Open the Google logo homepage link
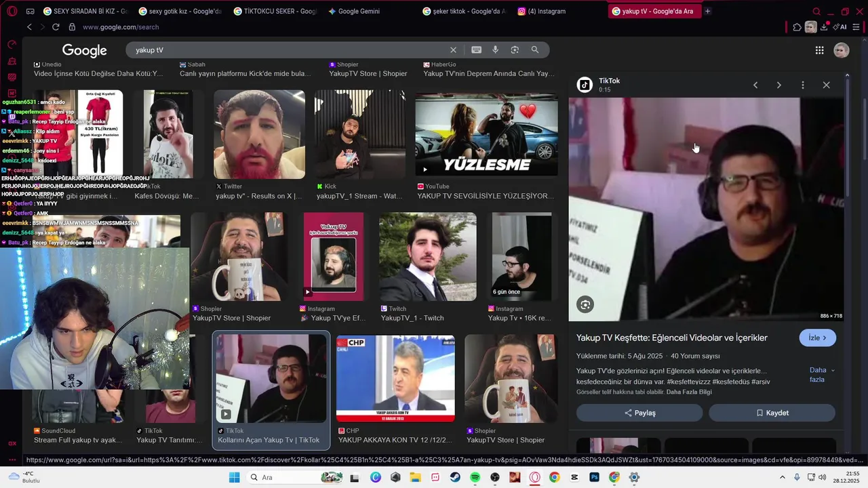Screen dimensions: 868x488 click(85, 50)
